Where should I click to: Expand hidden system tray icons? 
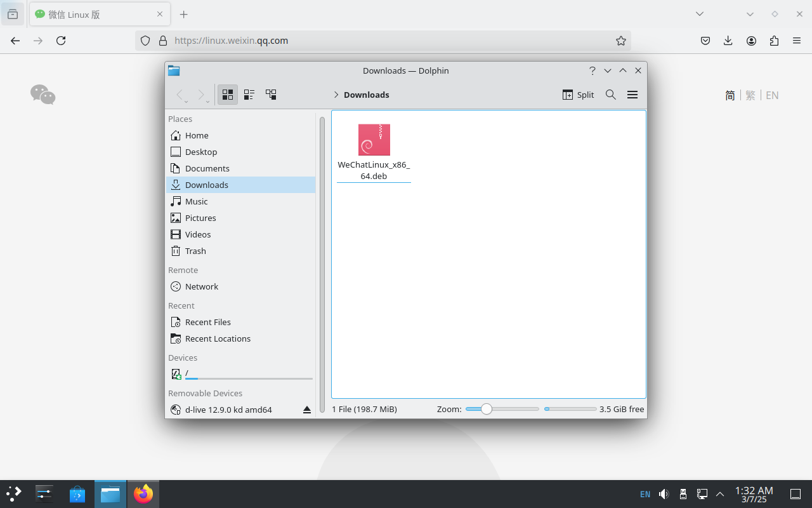(720, 494)
